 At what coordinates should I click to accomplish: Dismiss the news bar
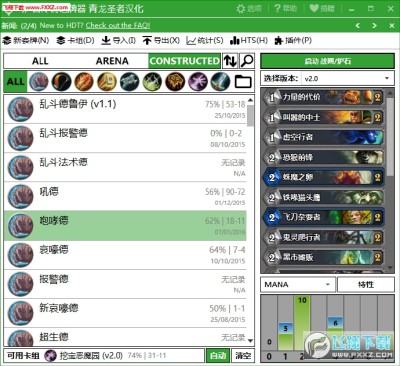click(x=392, y=25)
